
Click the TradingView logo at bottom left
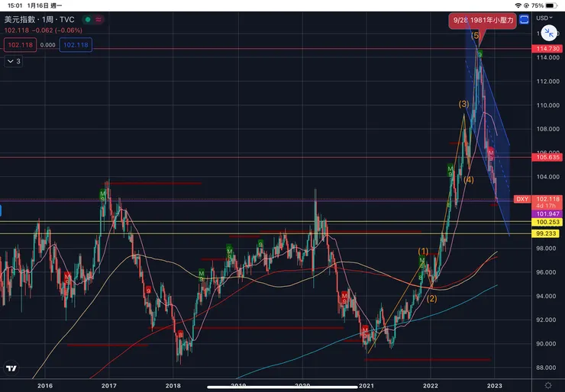tap(11, 368)
